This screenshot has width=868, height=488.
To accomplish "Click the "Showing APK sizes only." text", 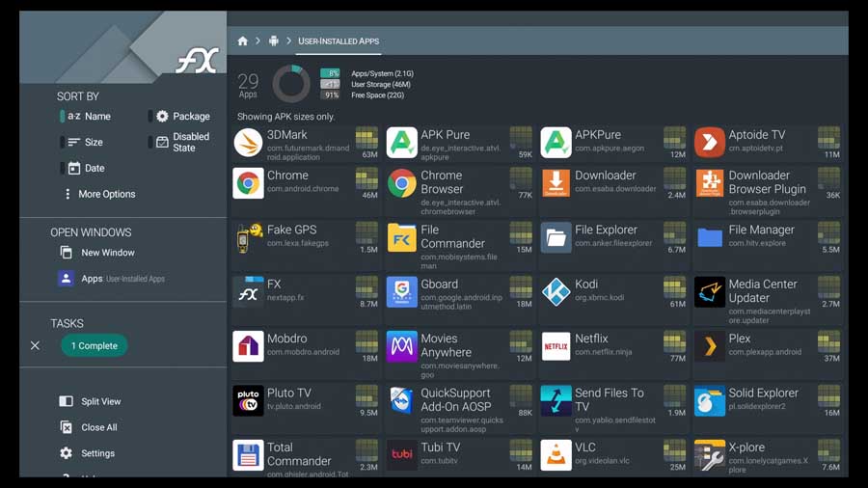I will point(285,117).
